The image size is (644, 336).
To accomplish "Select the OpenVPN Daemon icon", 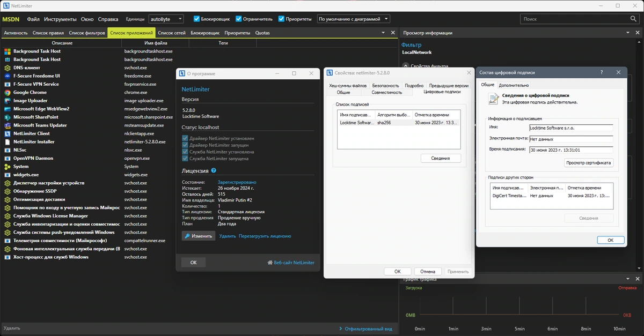I will coord(8,158).
